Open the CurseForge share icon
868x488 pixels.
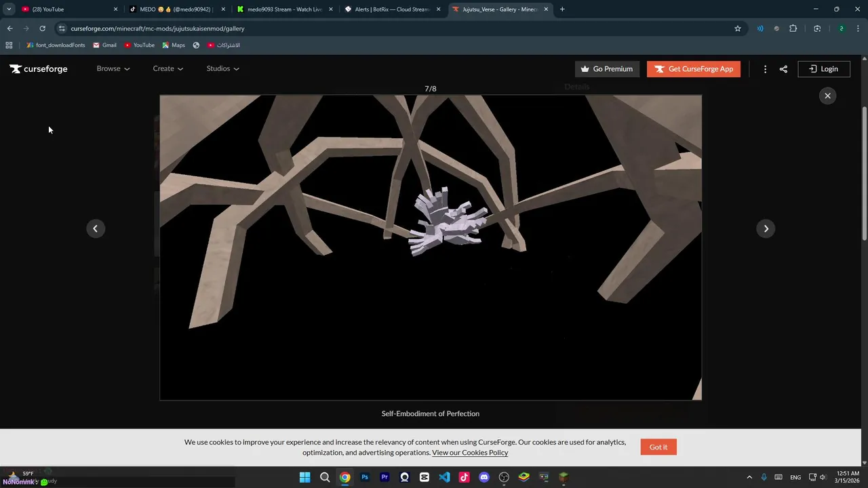coord(783,69)
